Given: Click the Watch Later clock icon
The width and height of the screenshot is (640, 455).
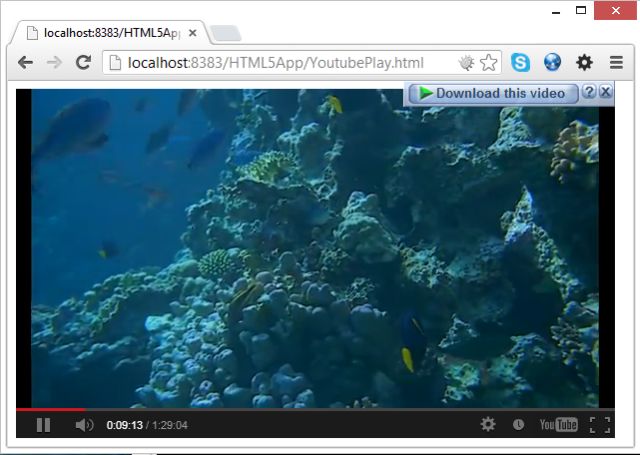Looking at the screenshot, I should pyautogui.click(x=518, y=424).
